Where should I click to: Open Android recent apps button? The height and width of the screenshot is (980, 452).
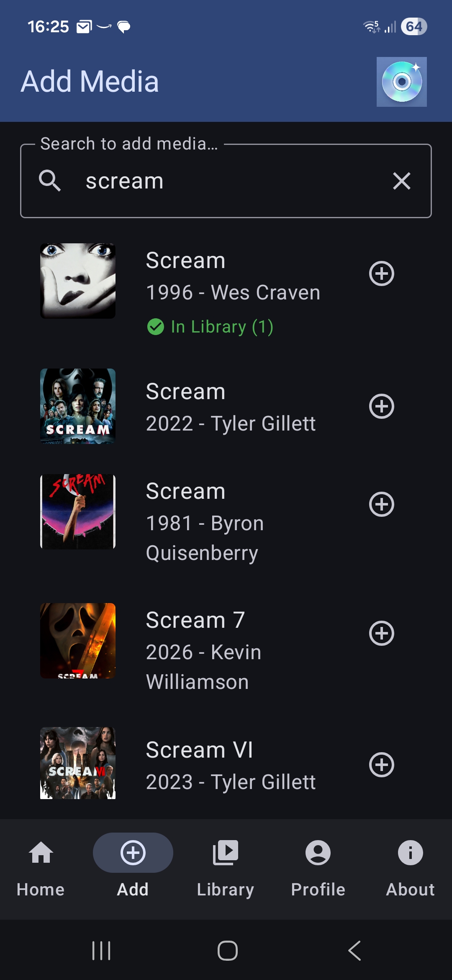tap(101, 950)
